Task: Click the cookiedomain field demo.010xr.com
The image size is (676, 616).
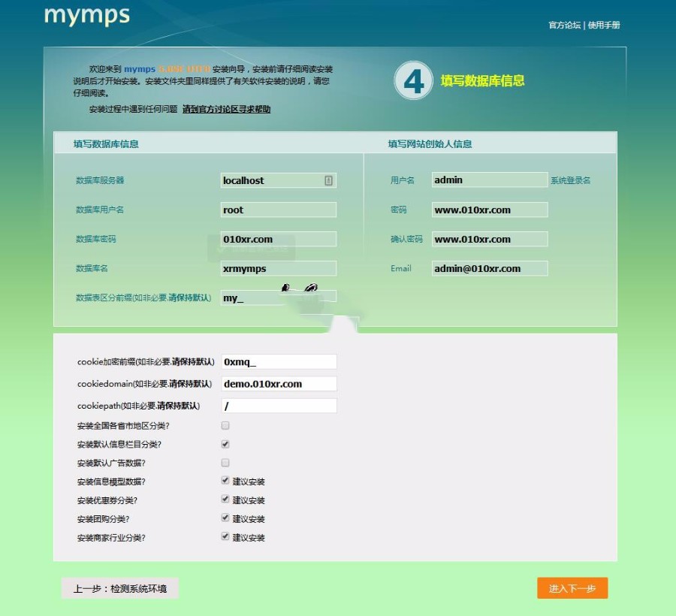Action: (279, 384)
